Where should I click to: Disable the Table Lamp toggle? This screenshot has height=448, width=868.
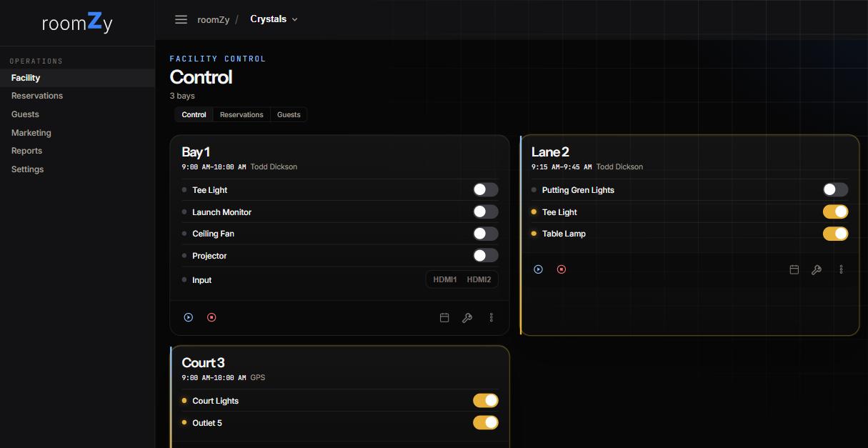click(836, 234)
